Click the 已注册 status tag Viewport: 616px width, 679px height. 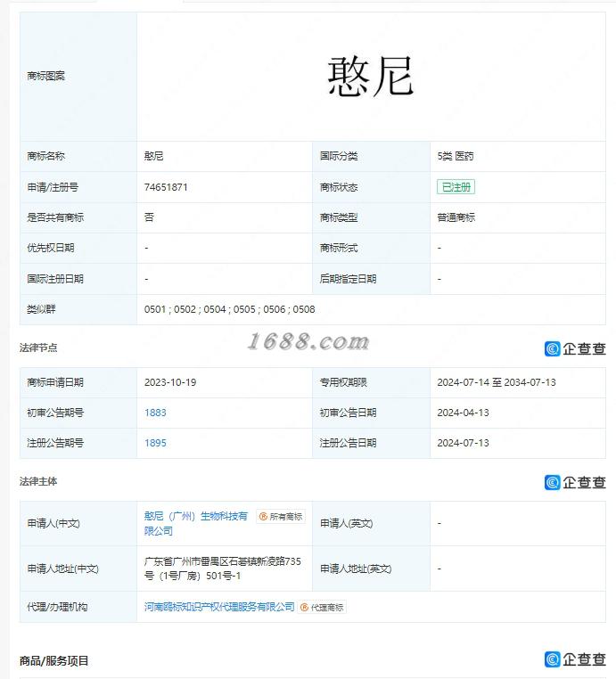pyautogui.click(x=456, y=187)
